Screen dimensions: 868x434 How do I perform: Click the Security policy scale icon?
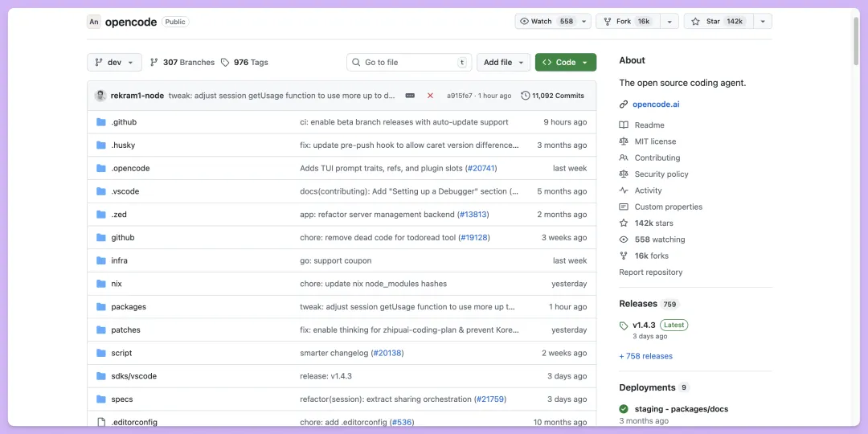click(x=624, y=174)
